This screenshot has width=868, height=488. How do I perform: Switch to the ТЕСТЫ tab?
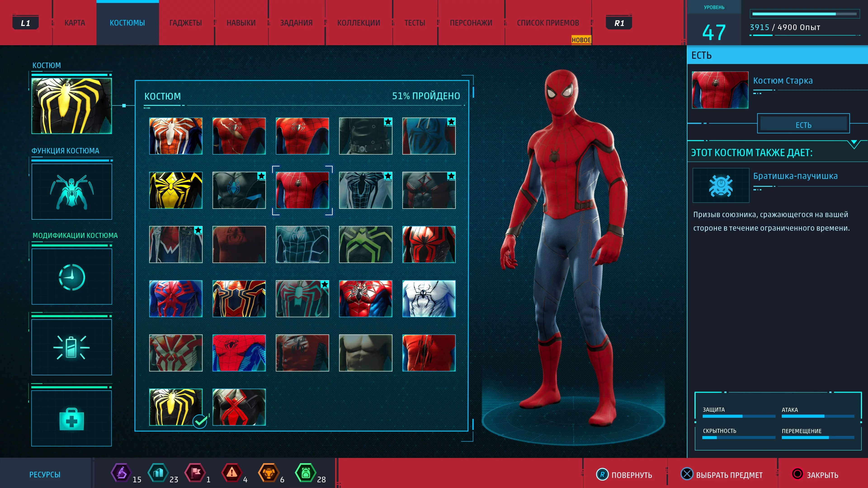pyautogui.click(x=415, y=23)
